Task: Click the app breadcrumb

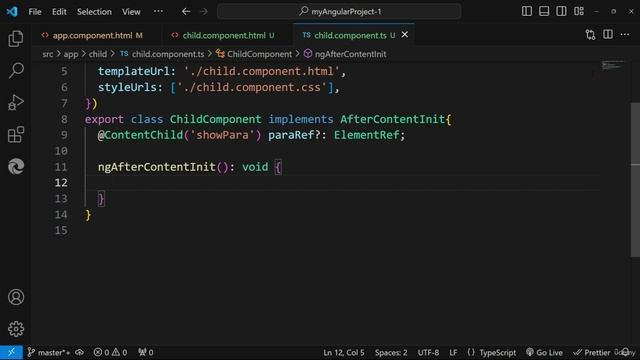Action: [x=71, y=54]
